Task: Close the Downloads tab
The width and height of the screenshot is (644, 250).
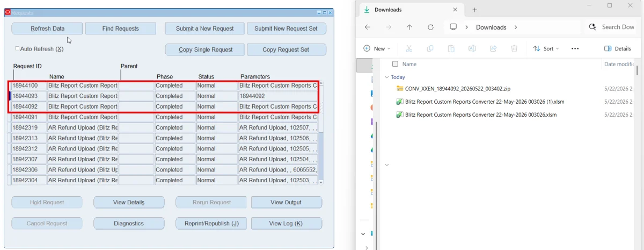Action: [x=455, y=10]
